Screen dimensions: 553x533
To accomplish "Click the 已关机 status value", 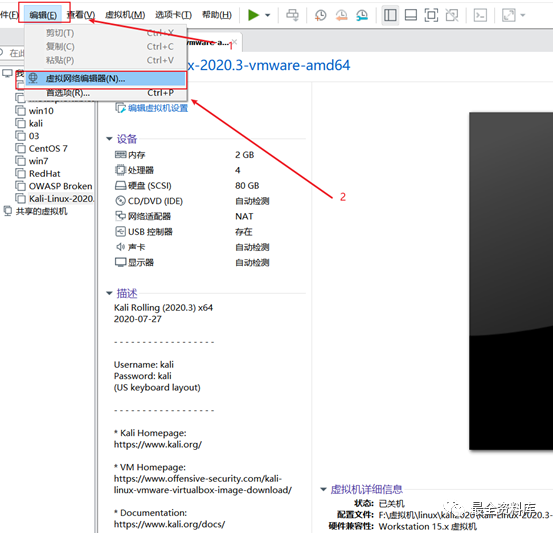I will pos(391,503).
